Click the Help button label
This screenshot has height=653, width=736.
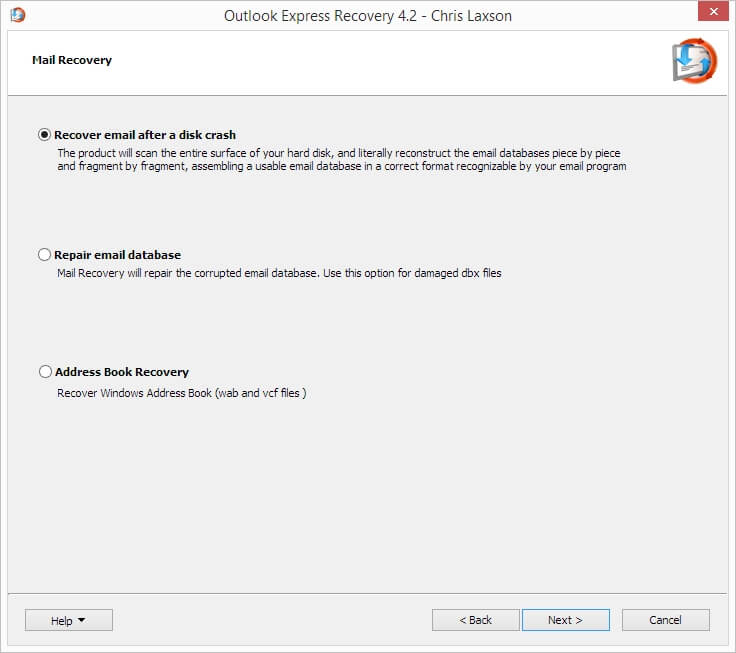(61, 621)
